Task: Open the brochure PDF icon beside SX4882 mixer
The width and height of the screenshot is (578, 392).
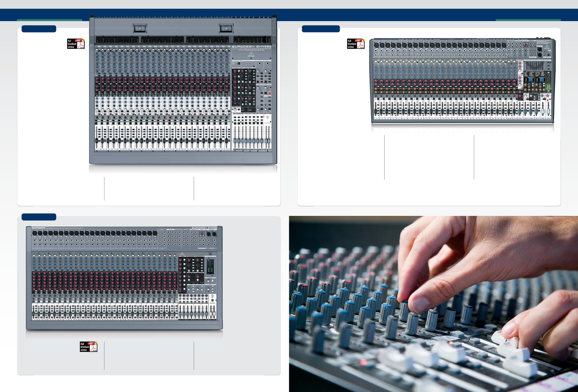Action: (76, 44)
